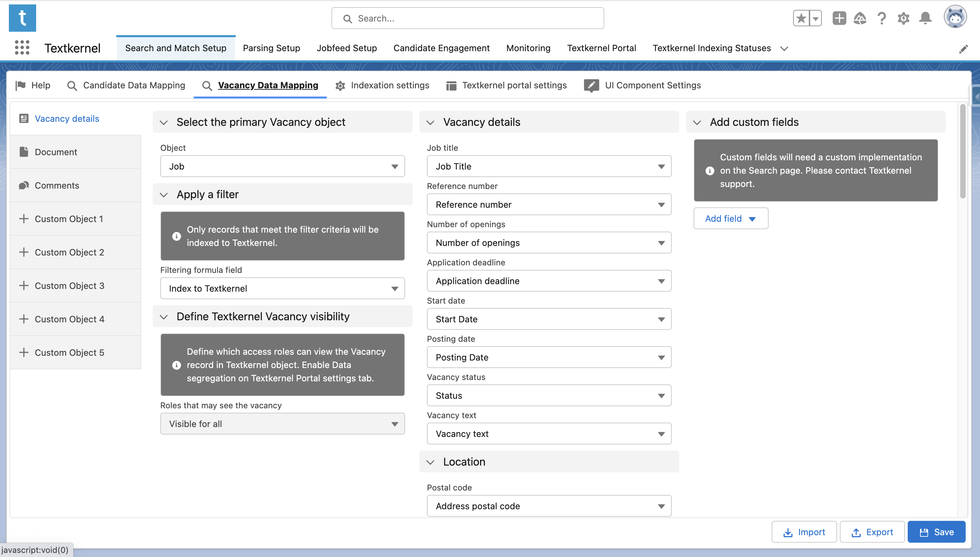Click the favorites star icon
This screenshot has width=980, height=557.
coord(801,18)
